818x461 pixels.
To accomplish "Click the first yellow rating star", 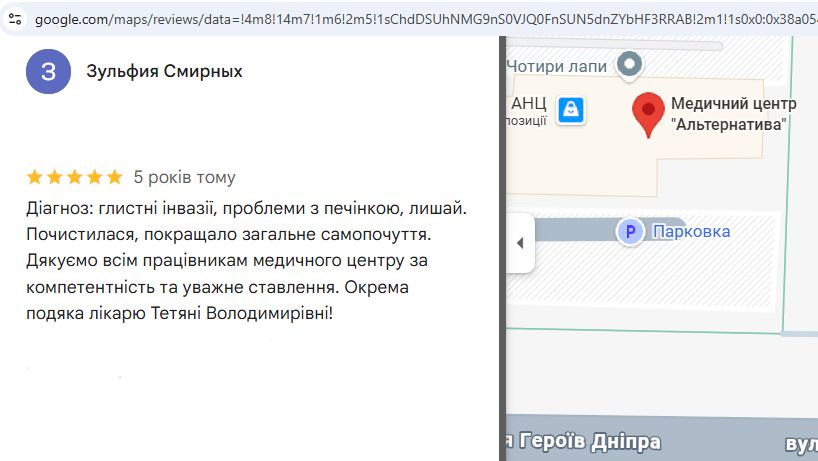I will tap(35, 177).
